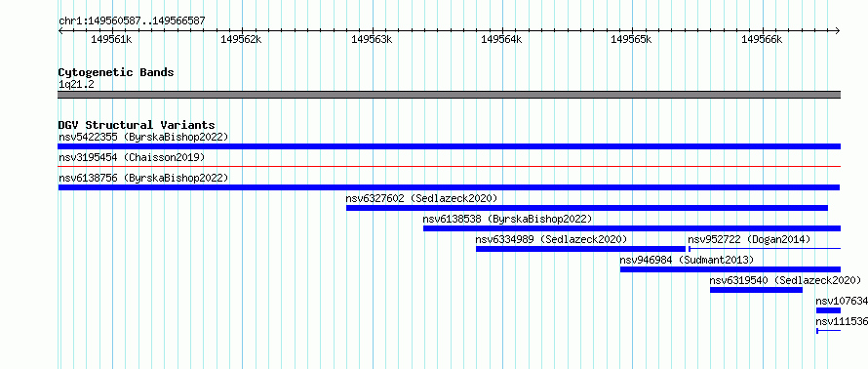Click the nsv6319540 (Sedlazeck2020) label
Viewport: 868px width, 369px height.
click(x=785, y=280)
